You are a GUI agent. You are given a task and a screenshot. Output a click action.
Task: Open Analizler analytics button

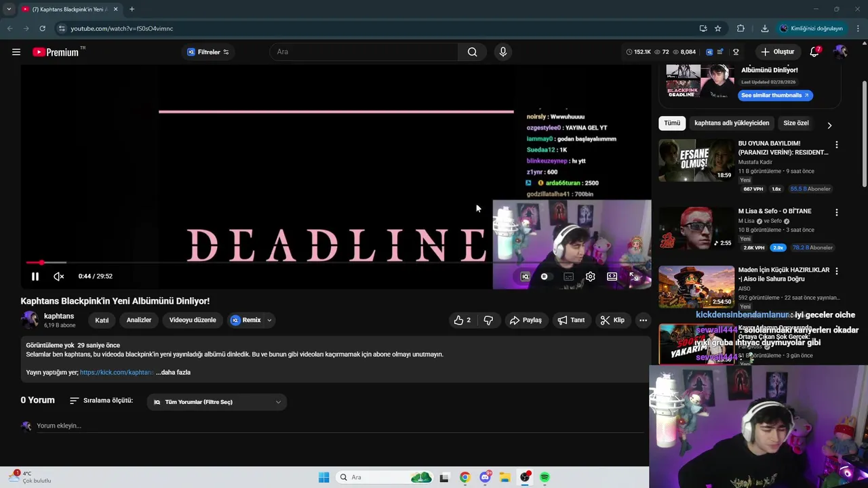139,320
